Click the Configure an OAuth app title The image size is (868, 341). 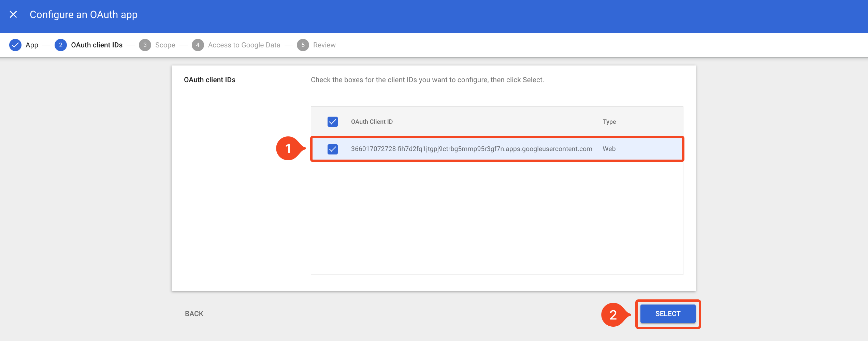(84, 15)
